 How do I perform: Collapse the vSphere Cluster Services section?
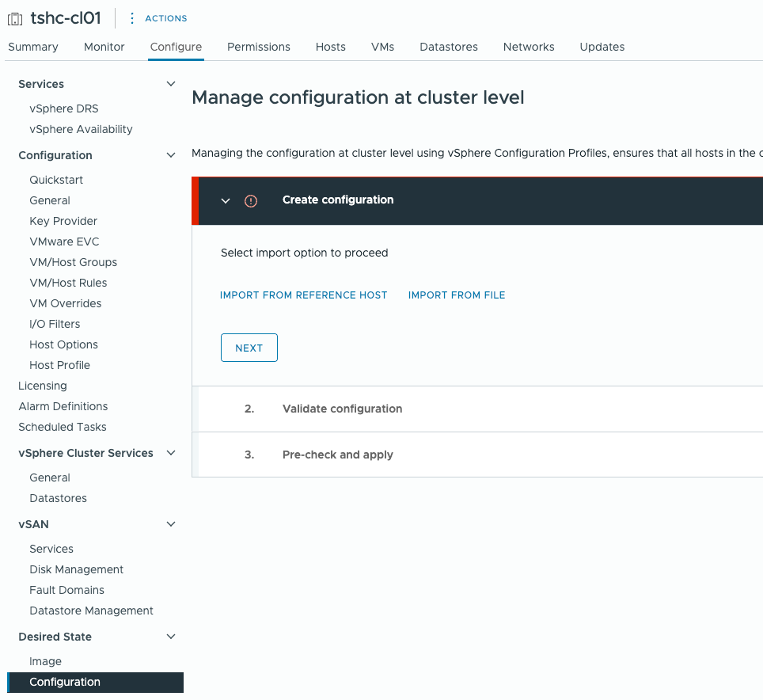click(170, 453)
